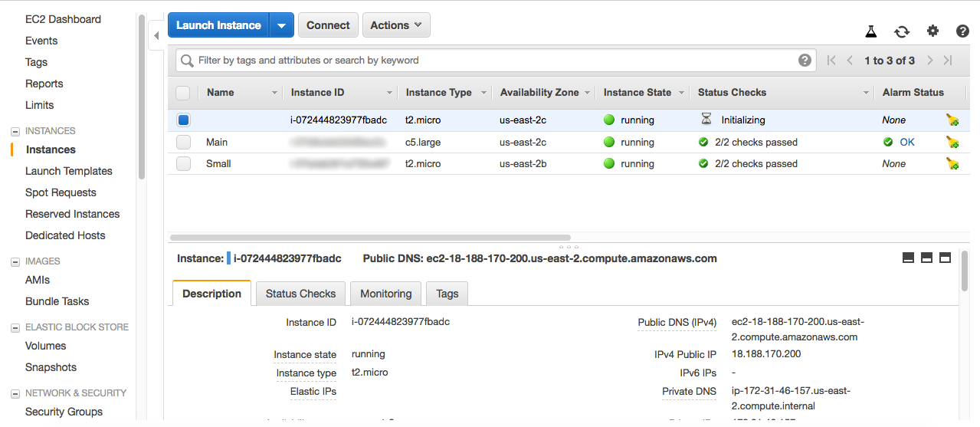980x427 pixels.
Task: Click the Connect button
Action: tap(328, 25)
